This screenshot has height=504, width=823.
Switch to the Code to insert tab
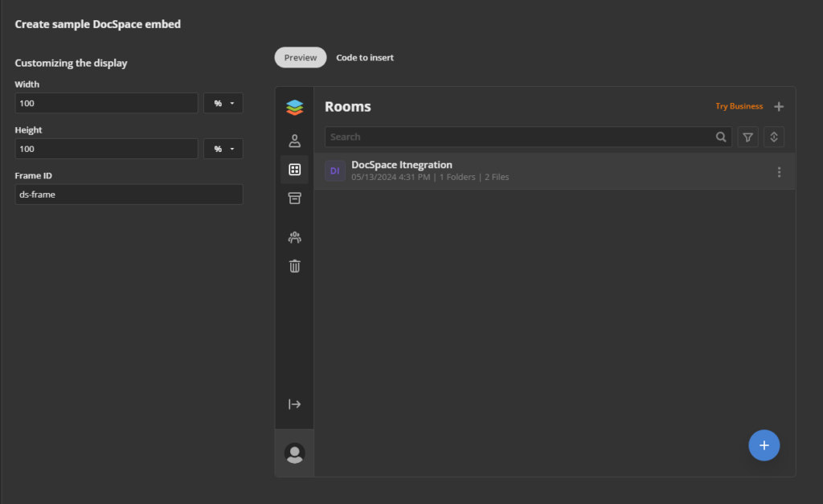[x=365, y=57]
